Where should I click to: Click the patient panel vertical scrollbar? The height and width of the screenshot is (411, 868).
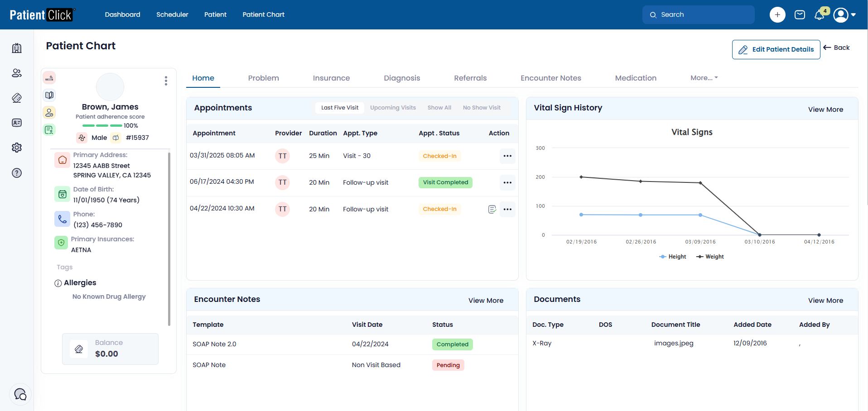click(x=169, y=239)
